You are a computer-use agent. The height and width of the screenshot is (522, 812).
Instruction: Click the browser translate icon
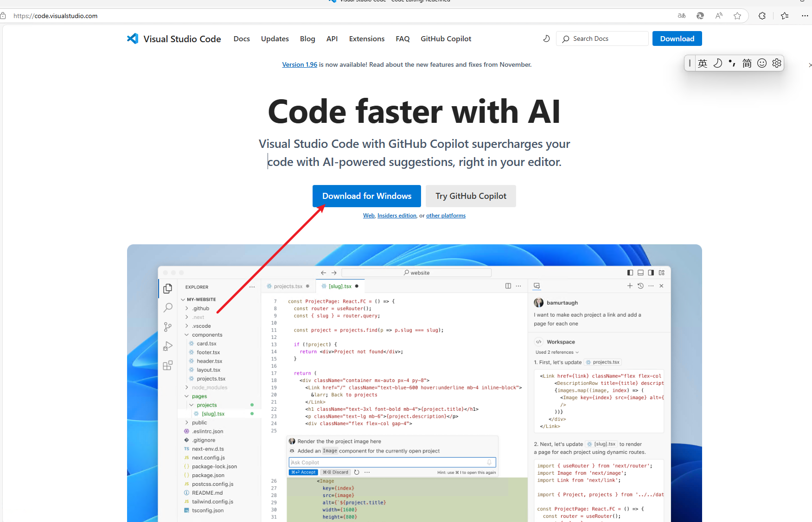[x=682, y=16]
